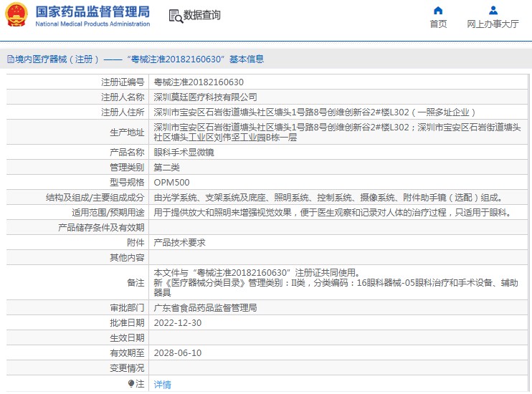Click the 注册人住所 row label
Image resolution: width=532 pixels, height=394 pixels.
tap(123, 112)
